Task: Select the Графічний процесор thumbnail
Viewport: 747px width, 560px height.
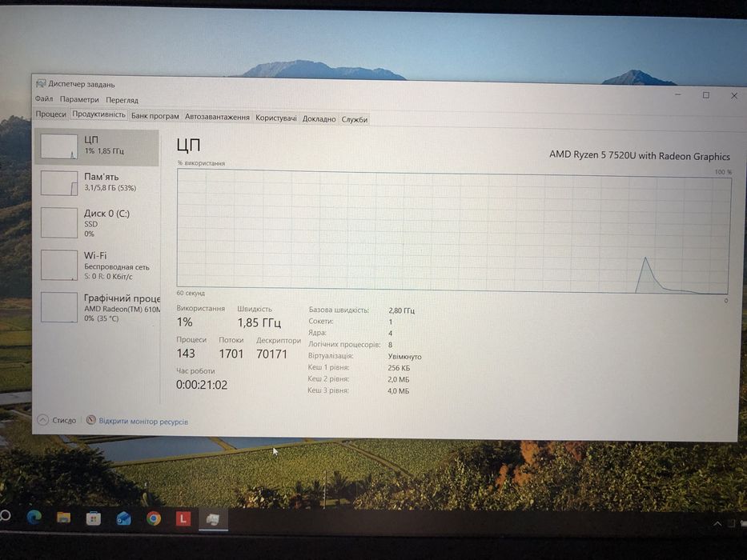Action: 59,307
